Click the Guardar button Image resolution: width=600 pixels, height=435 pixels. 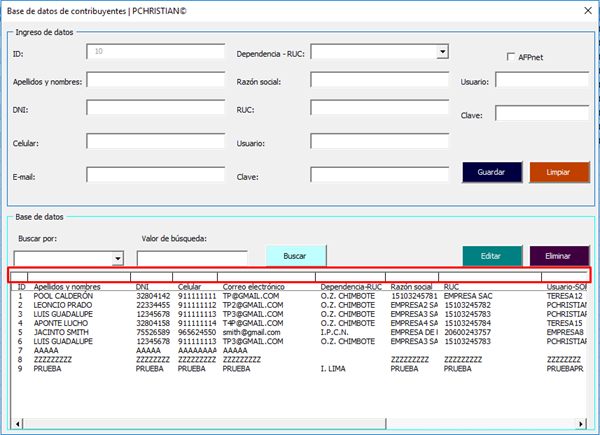pyautogui.click(x=492, y=172)
